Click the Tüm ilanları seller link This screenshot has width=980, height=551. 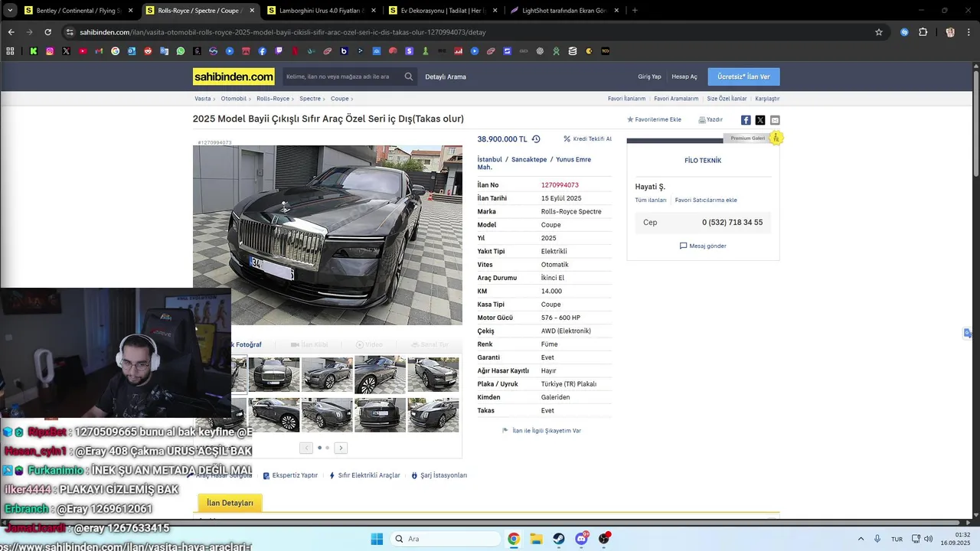pos(651,200)
